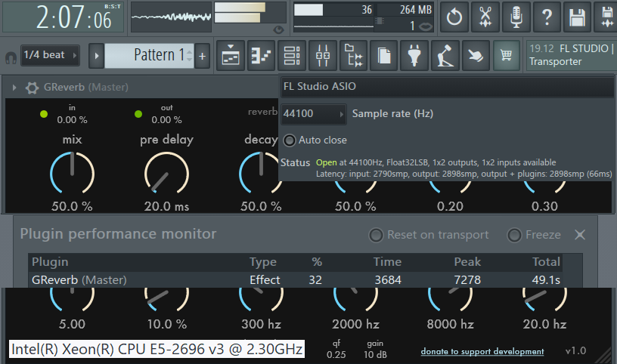Open the 1/4 beat snap dropdown
Viewport: 617px width, 364px height.
tap(50, 55)
